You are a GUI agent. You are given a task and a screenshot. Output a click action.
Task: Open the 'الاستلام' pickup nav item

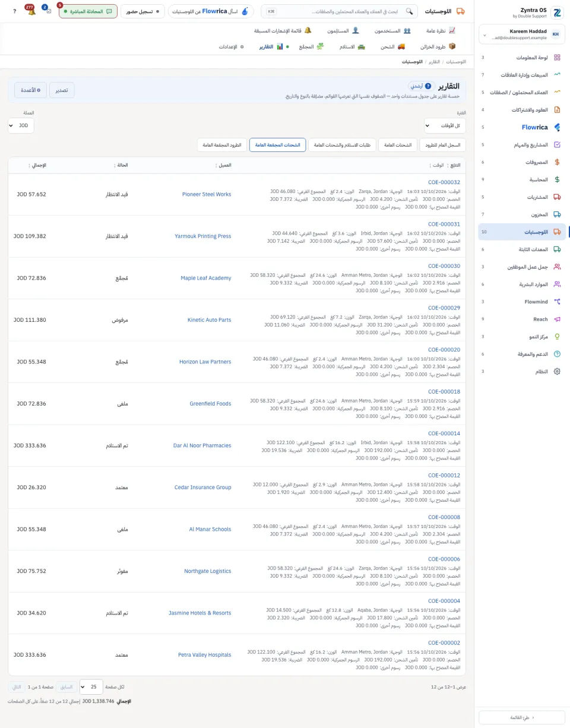[x=352, y=46]
